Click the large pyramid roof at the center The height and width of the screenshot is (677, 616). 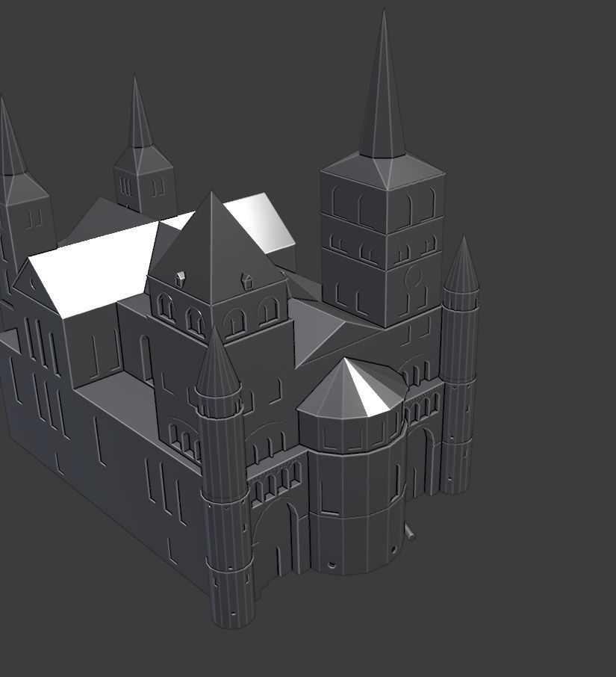(x=216, y=248)
